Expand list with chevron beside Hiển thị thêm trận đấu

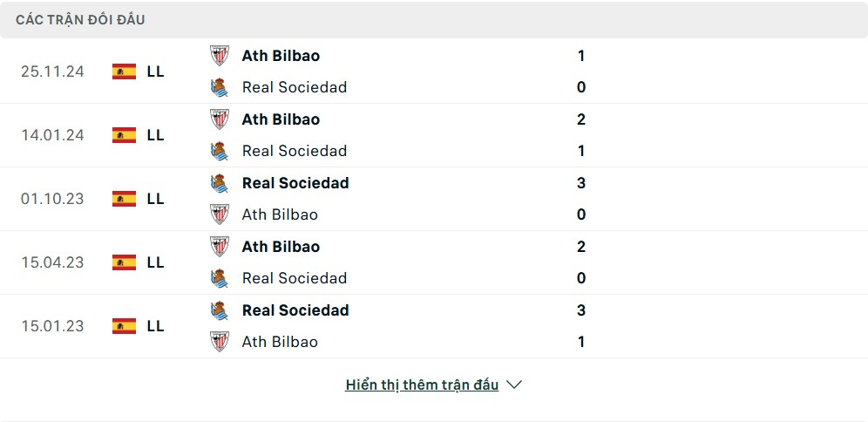click(514, 385)
